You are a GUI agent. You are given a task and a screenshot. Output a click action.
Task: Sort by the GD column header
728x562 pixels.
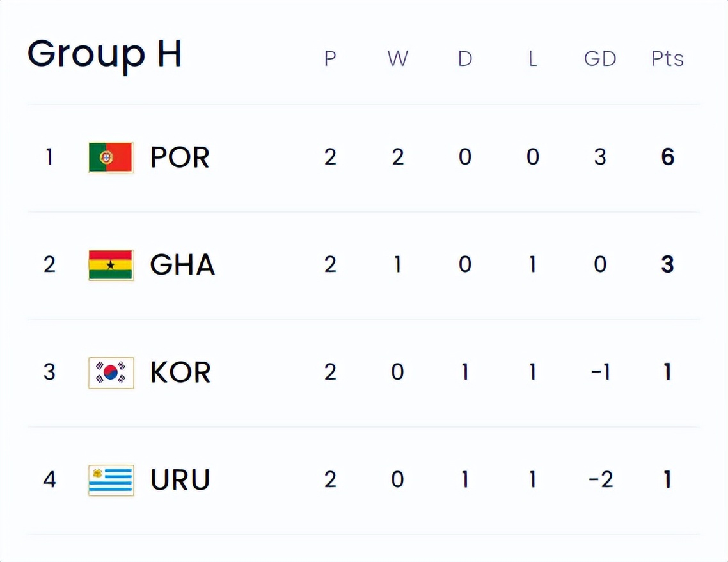[599, 59]
